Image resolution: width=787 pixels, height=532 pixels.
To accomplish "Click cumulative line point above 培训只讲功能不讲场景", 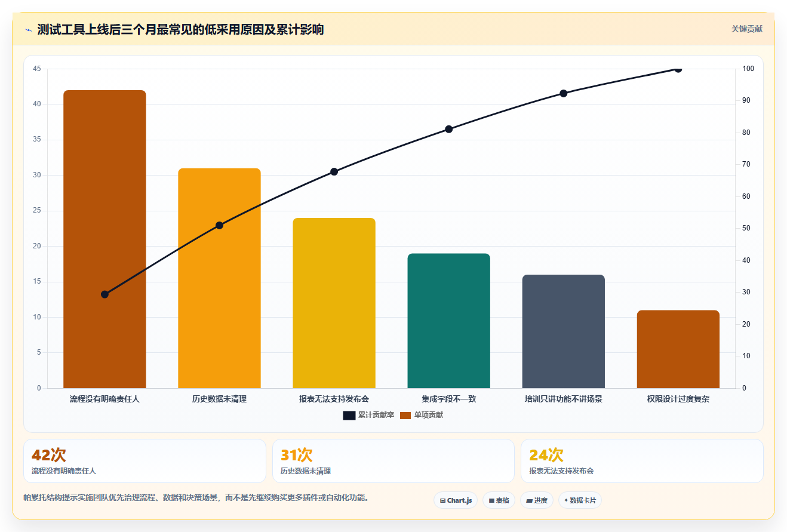I will 563,93.
